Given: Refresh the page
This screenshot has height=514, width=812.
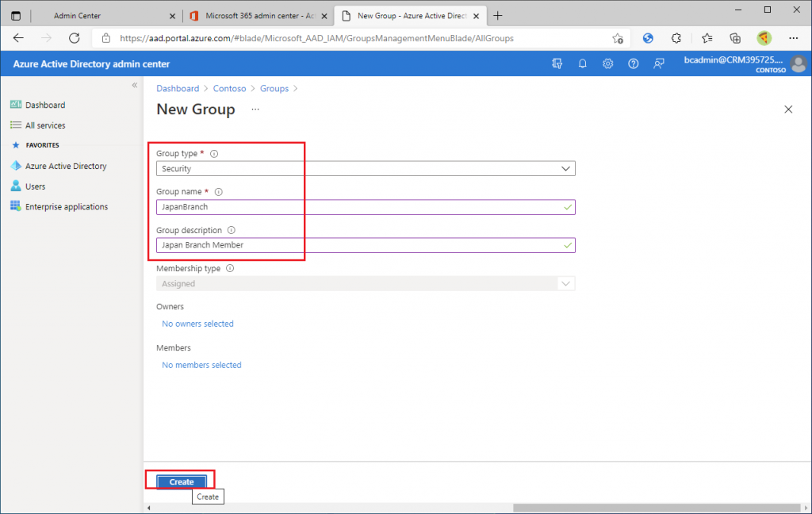Looking at the screenshot, I should [x=75, y=38].
